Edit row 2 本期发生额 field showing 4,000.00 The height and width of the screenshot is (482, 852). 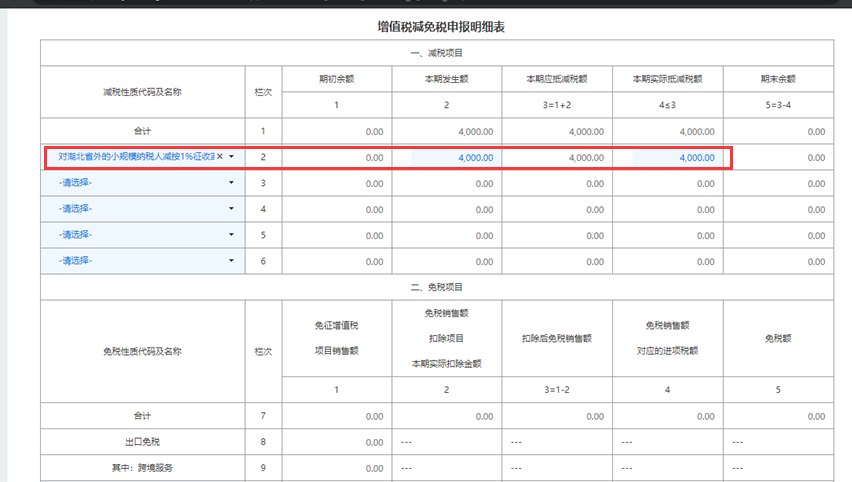(453, 158)
